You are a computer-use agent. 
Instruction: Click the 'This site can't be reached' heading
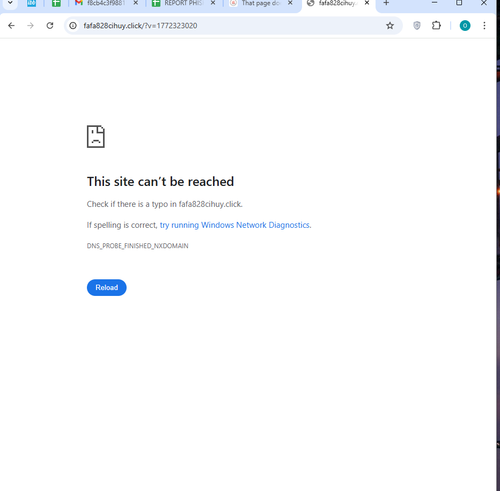pyautogui.click(x=160, y=182)
